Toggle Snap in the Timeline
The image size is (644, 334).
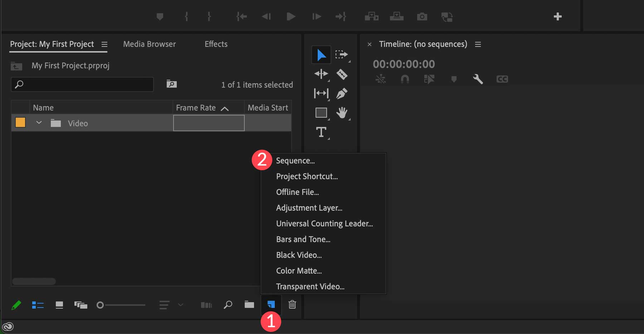(405, 79)
